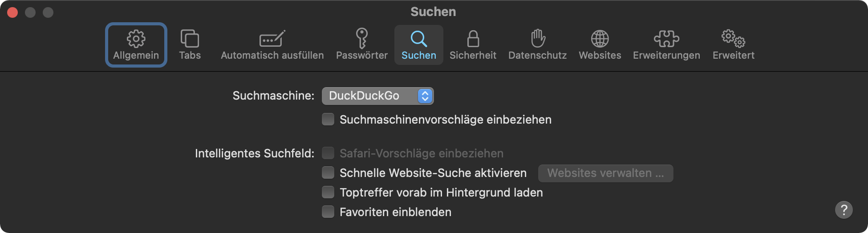The image size is (868, 233).
Task: Select the Websites globe icon
Action: [600, 39]
